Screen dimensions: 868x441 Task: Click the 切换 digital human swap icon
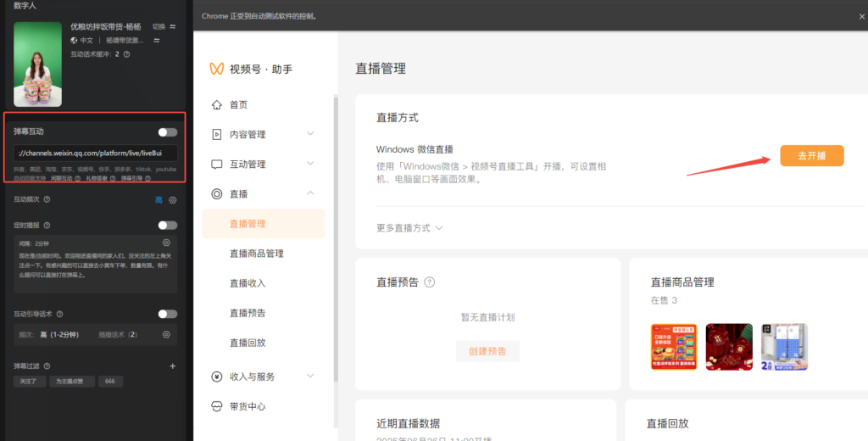click(172, 26)
